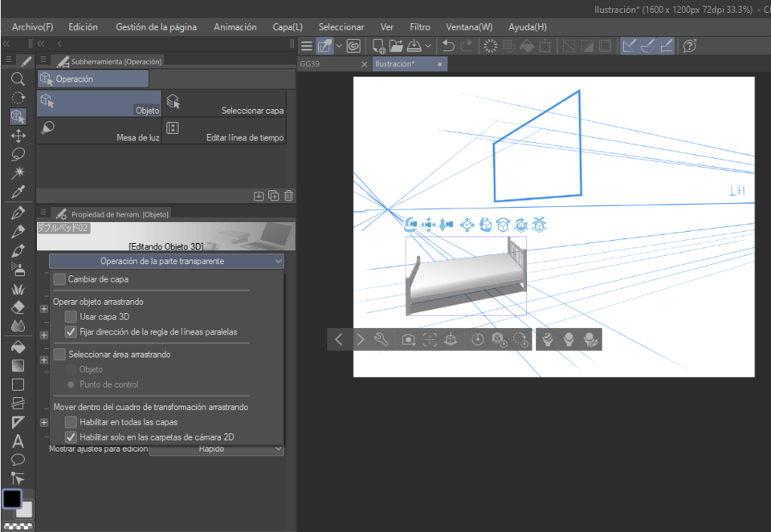Click the New document icon

pyautogui.click(x=378, y=47)
